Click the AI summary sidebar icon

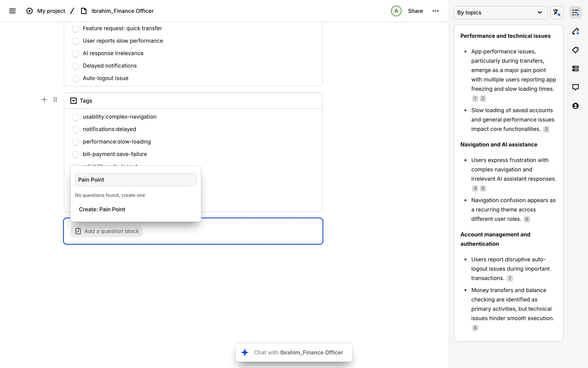pos(575,13)
